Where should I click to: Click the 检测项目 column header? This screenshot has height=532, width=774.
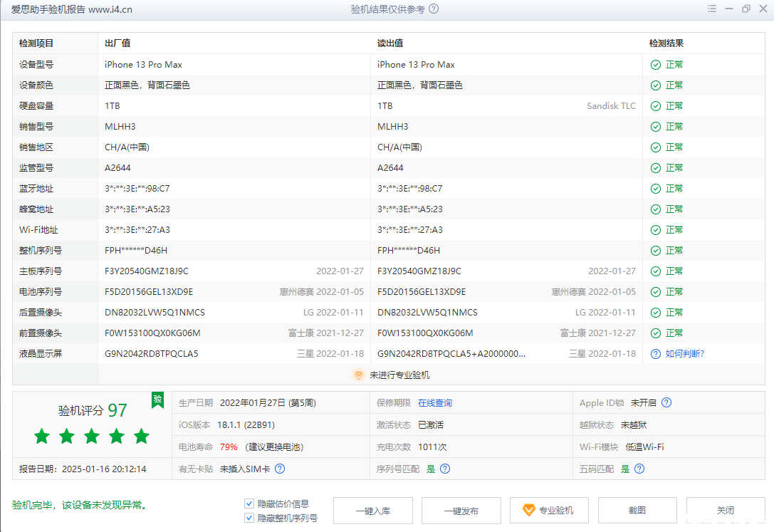pyautogui.click(x=36, y=43)
